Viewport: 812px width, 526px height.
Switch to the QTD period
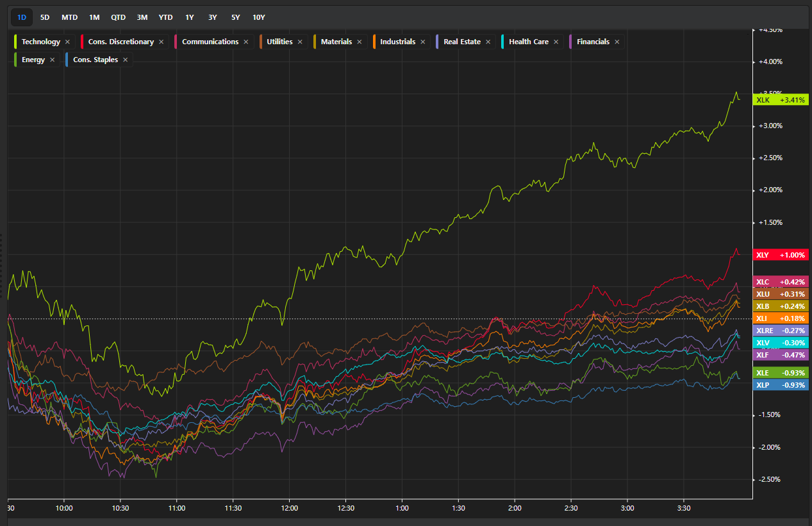pyautogui.click(x=118, y=17)
